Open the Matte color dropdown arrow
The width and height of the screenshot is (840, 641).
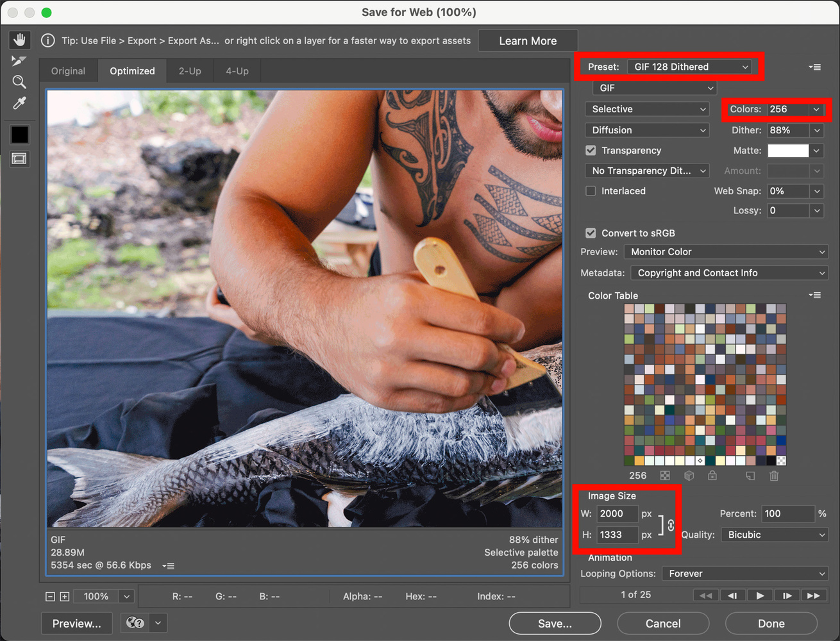816,151
